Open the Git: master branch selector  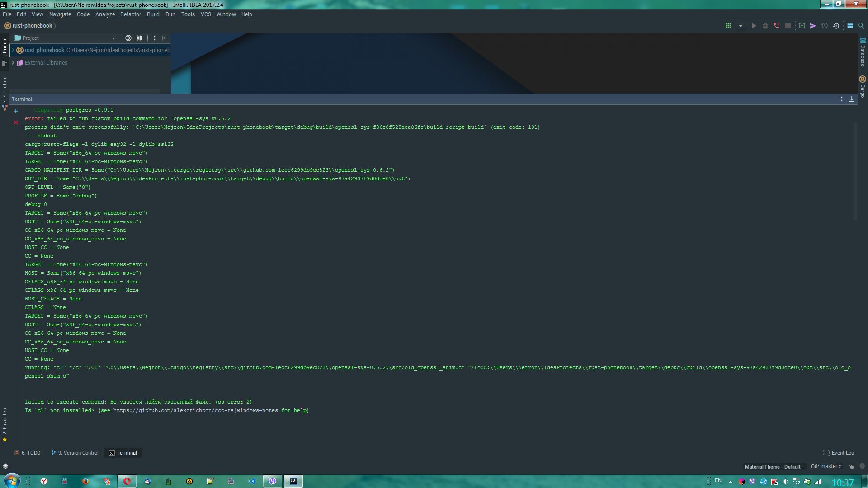[826, 466]
